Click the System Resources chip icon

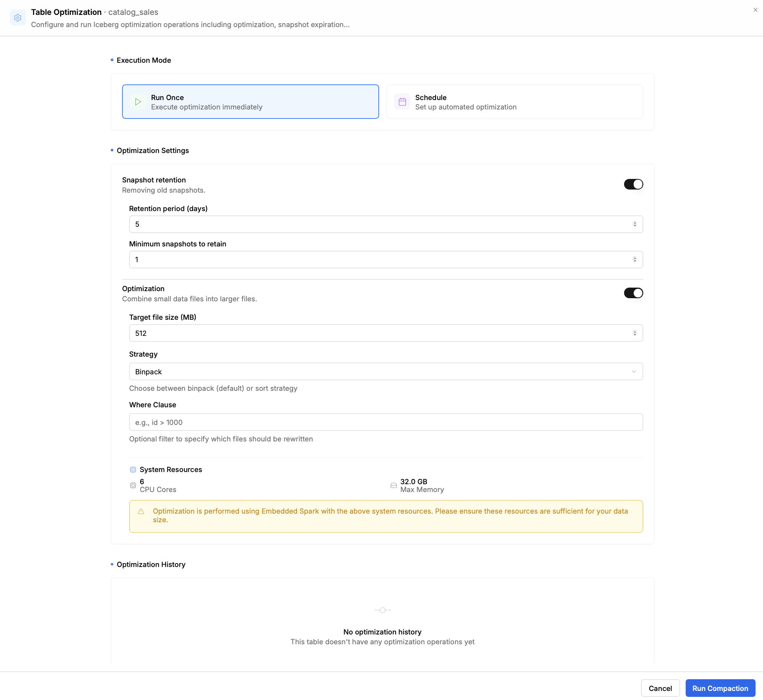tap(133, 470)
